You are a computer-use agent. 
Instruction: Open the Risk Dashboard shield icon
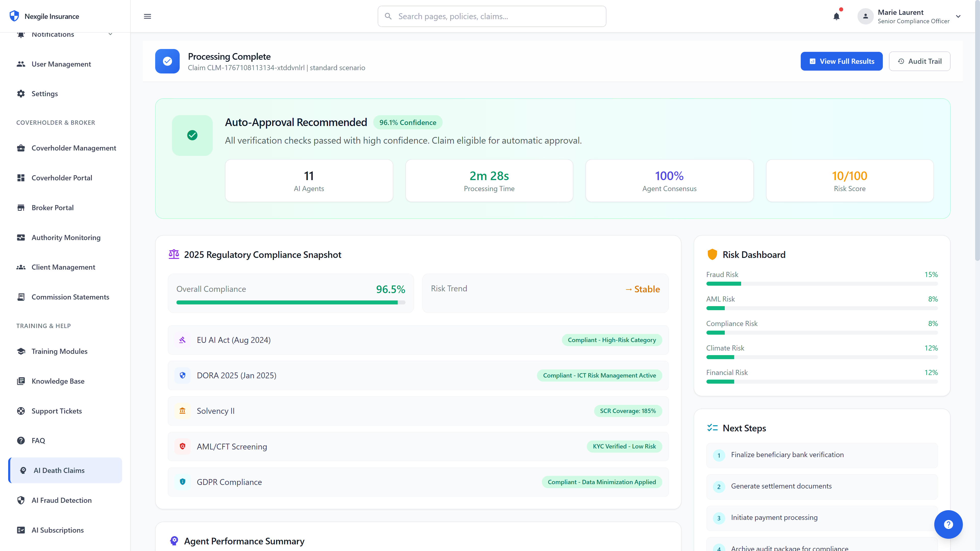(x=712, y=254)
